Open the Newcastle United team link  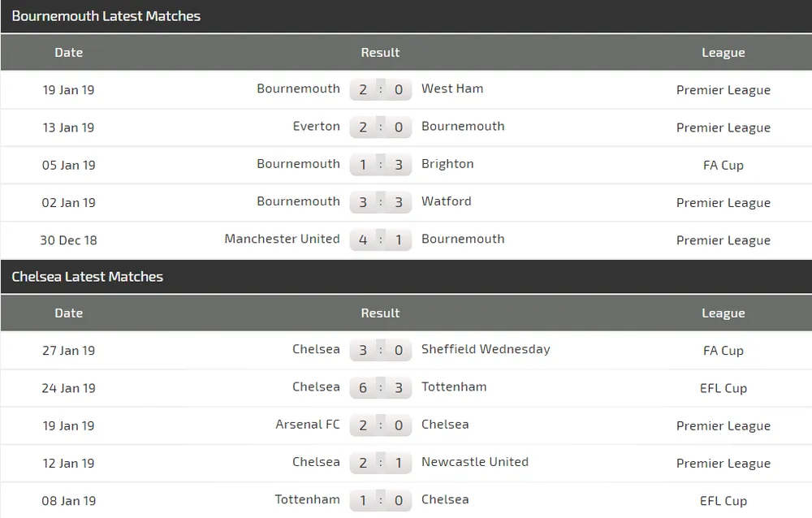(475, 461)
